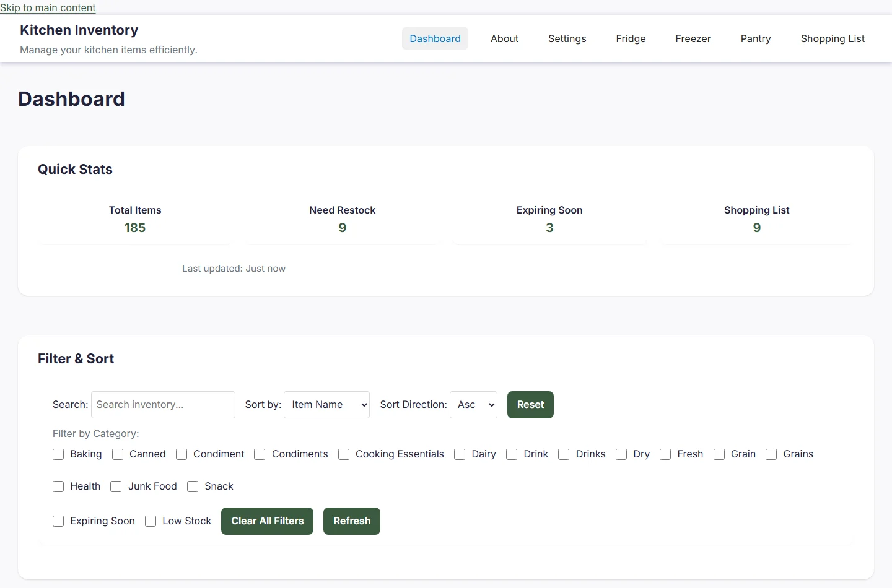Viewport: 892px width, 588px height.
Task: Tick the Baking category checkbox
Action: tap(58, 454)
